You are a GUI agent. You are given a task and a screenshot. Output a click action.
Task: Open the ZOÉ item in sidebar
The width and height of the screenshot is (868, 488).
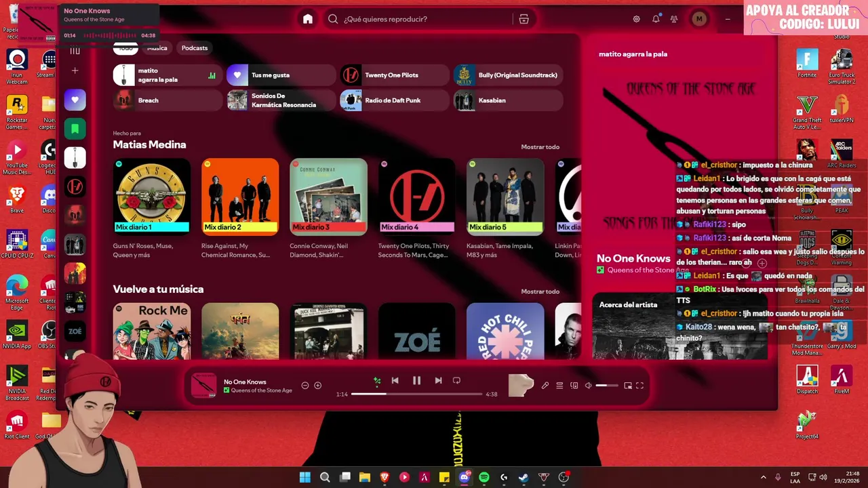(75, 331)
